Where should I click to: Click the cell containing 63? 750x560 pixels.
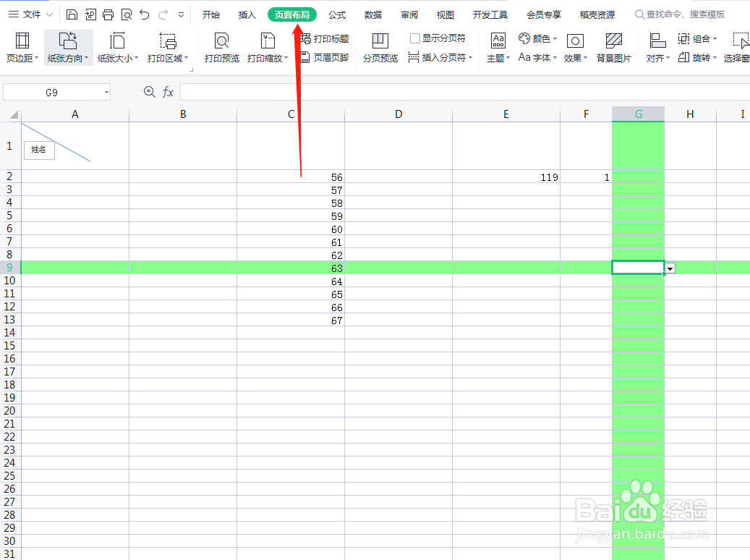[x=291, y=268]
